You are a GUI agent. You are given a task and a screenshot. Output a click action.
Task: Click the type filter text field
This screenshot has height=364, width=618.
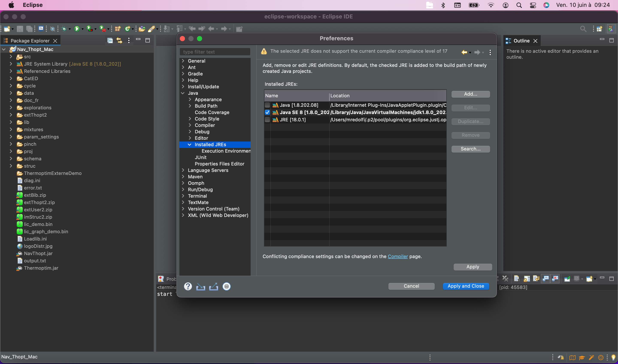pos(215,52)
